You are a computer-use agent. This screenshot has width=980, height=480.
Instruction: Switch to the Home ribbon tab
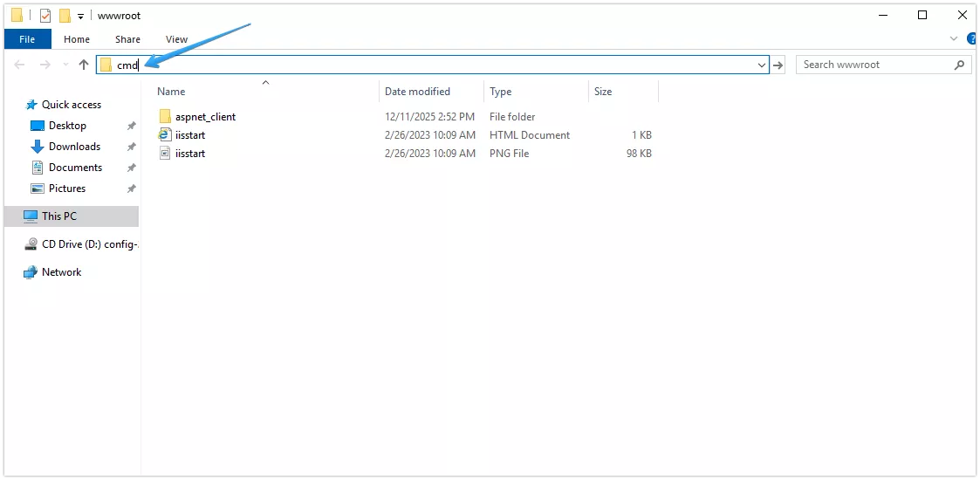click(x=77, y=39)
